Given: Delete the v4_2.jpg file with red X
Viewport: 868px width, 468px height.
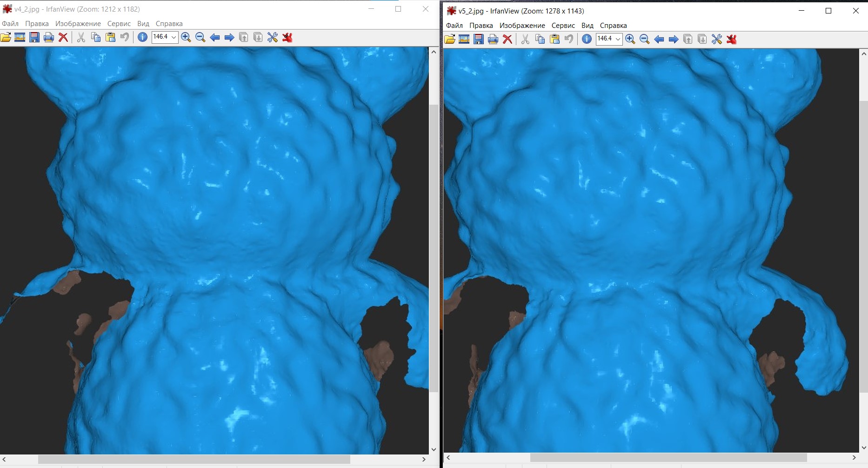Looking at the screenshot, I should pos(63,37).
